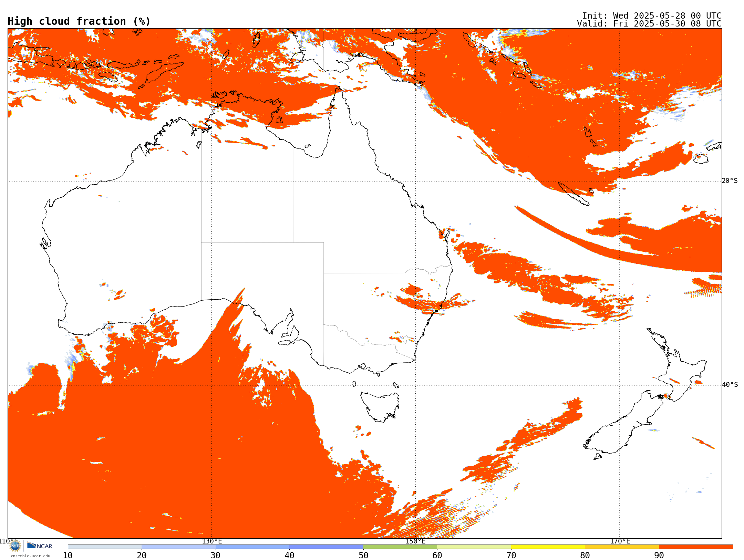Click the colorbar tick label 30
744x560 pixels.
[x=216, y=556]
